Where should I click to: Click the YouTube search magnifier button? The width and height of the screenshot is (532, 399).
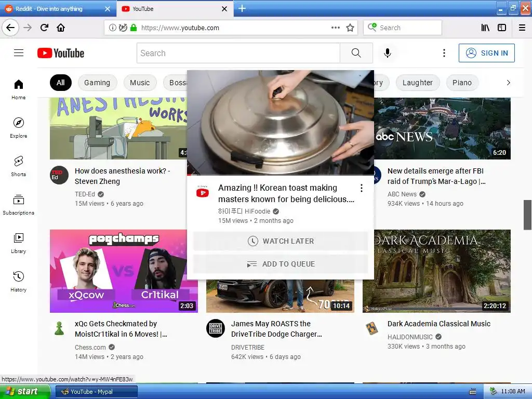coord(356,53)
